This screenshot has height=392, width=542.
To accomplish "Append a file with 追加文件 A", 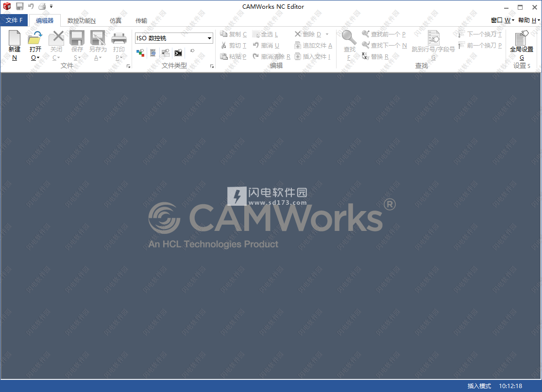I will (x=313, y=45).
